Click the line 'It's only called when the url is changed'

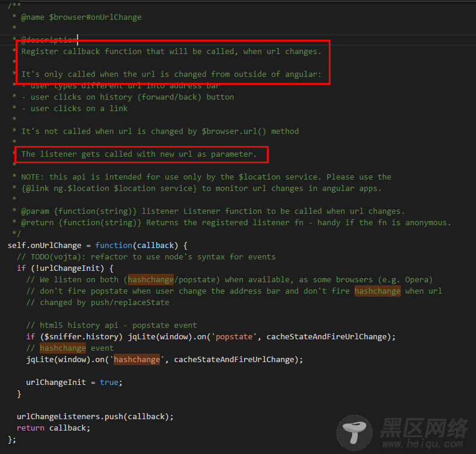(171, 74)
